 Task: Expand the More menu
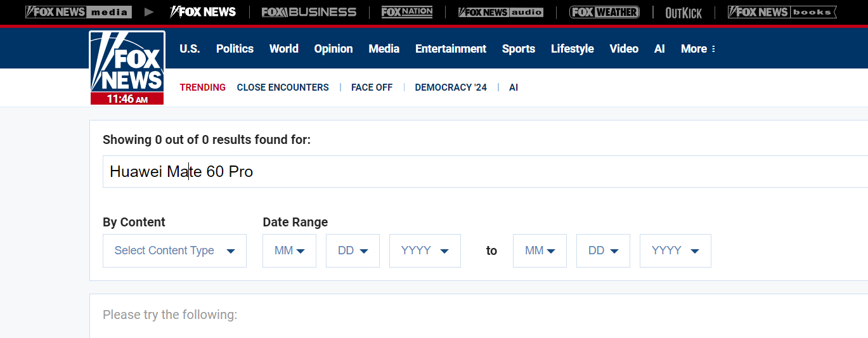pyautogui.click(x=698, y=49)
